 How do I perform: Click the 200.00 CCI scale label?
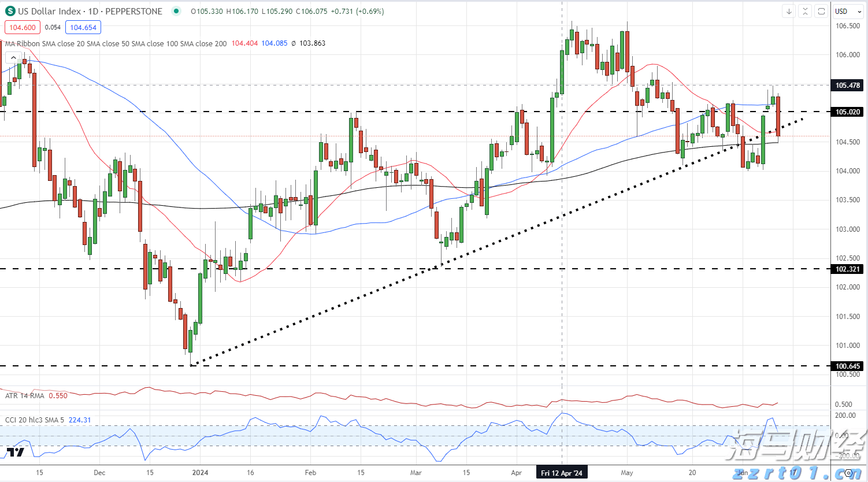pos(845,416)
